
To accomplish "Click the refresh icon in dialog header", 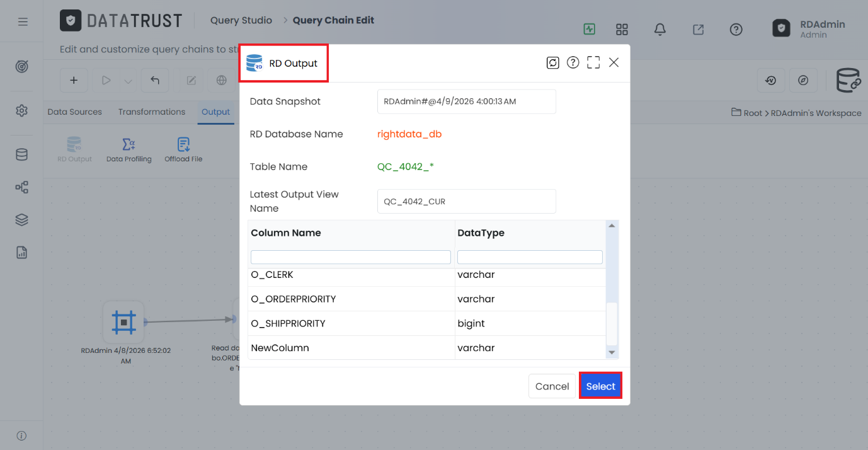I will 552,62.
